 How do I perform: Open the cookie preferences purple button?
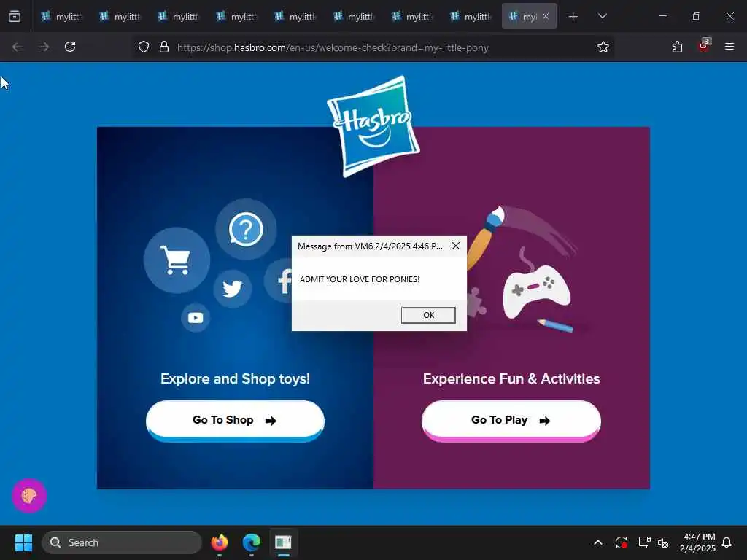click(29, 496)
